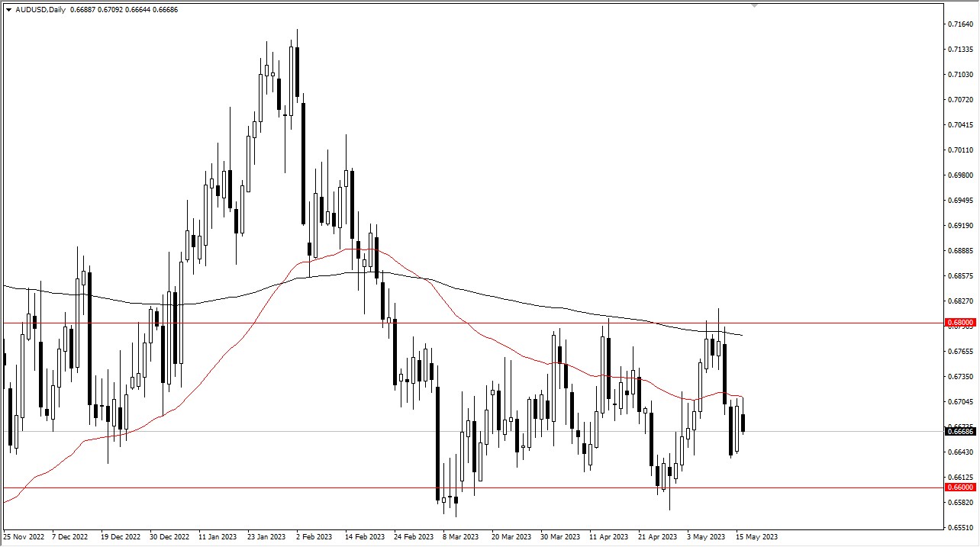This screenshot has height=547, width=980.
Task: Open the AUDUSD chart dropdown arrow
Action: coord(8,10)
